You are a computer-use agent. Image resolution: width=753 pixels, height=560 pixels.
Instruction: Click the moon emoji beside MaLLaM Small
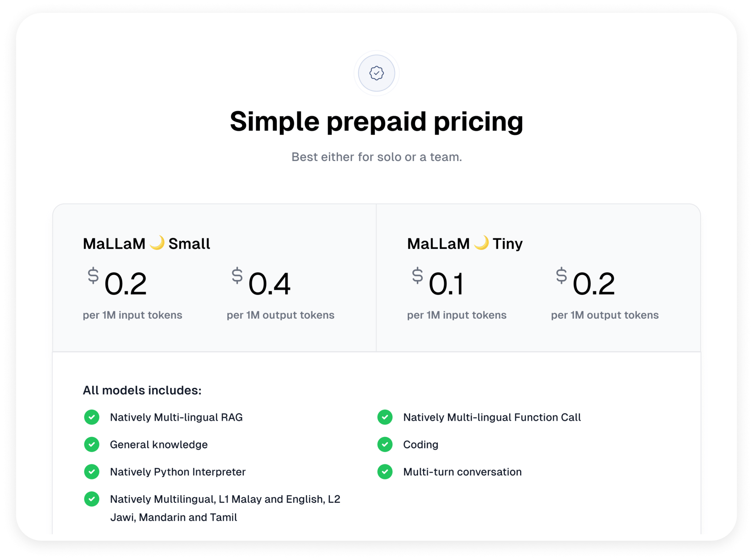pos(157,243)
